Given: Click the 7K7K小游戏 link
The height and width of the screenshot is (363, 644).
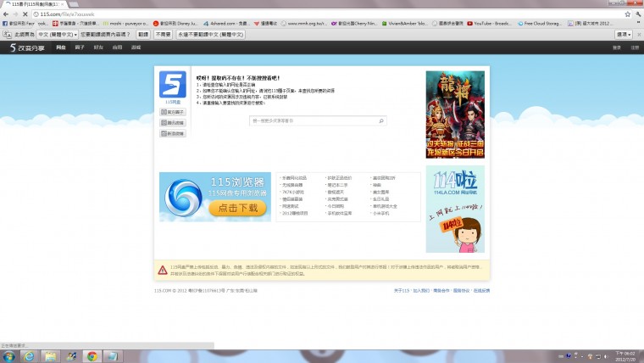Looking at the screenshot, I should pos(293,193).
